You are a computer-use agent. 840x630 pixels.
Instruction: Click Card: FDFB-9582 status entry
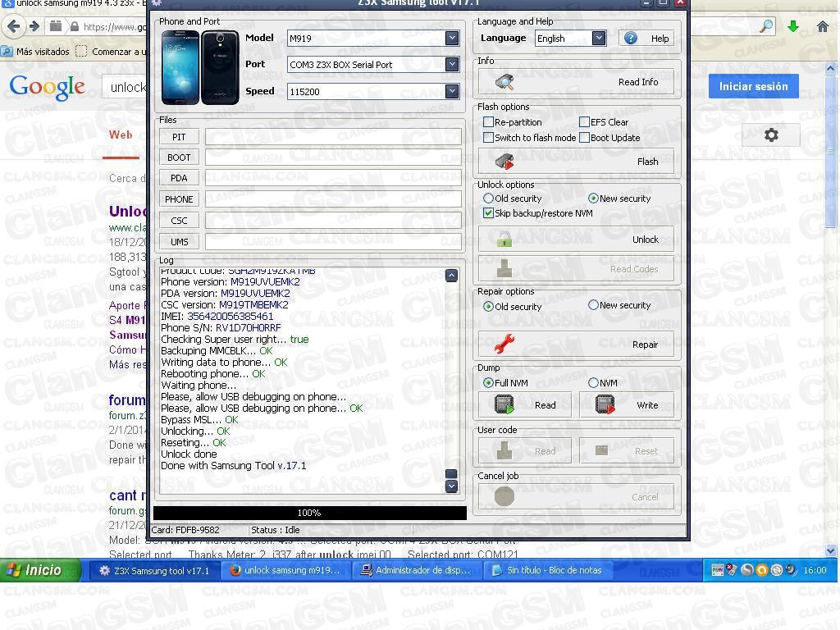point(185,530)
